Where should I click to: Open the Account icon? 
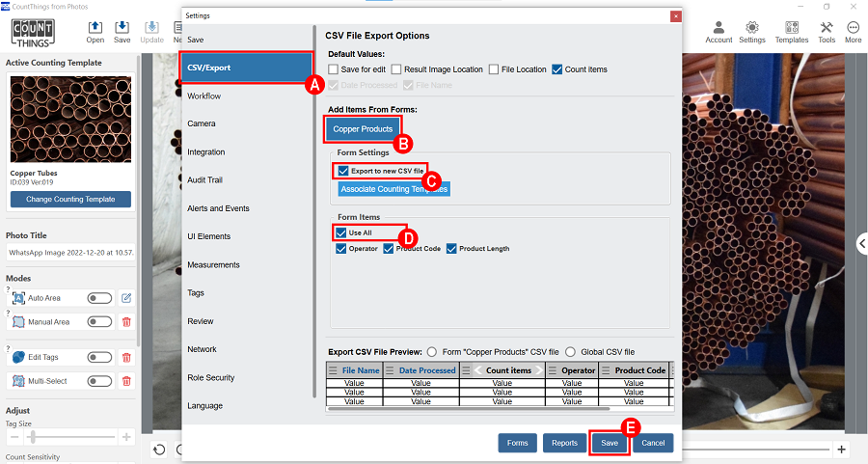(719, 32)
